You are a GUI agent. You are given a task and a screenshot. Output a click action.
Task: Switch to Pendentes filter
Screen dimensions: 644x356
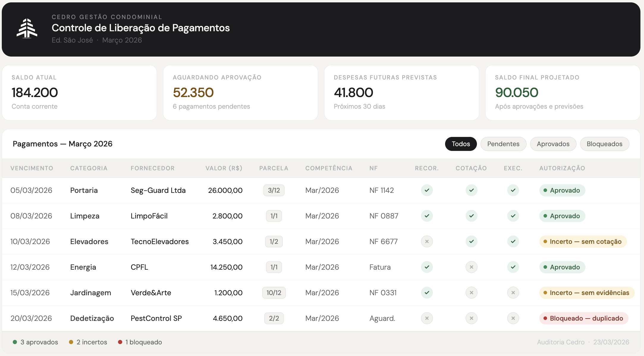coord(503,144)
